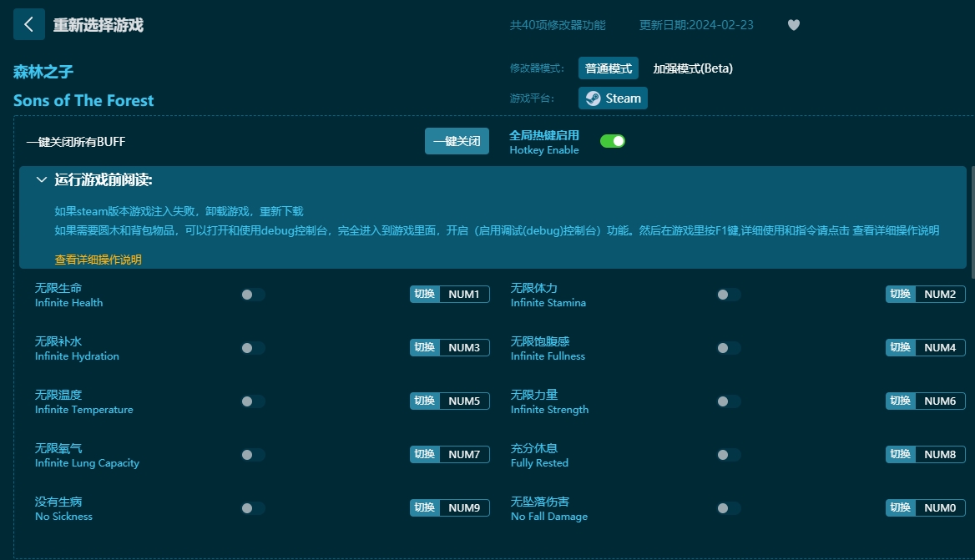The width and height of the screenshot is (975, 560).
Task: Turn on the Infinite Hydration toggle
Action: point(253,348)
